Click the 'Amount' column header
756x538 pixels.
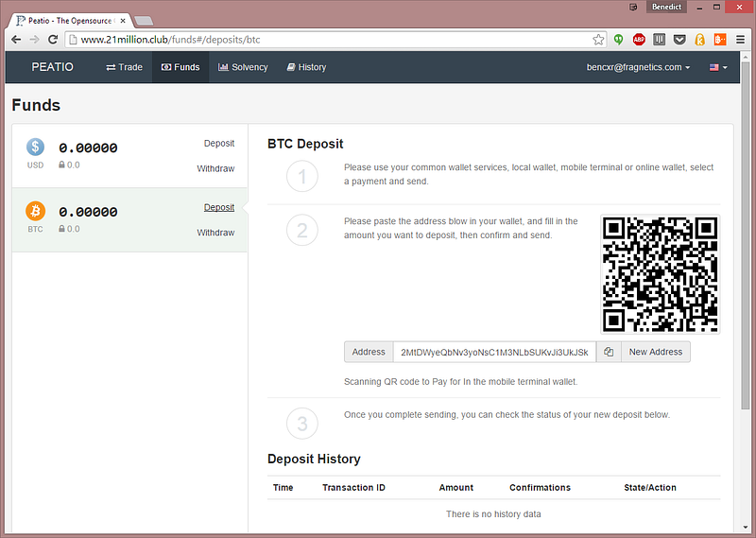point(455,487)
